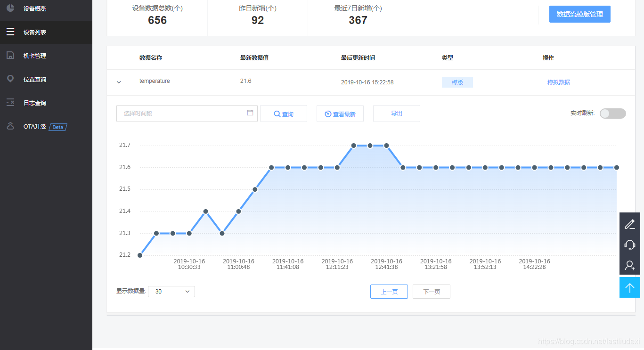Click the 最后更新时间 column header
The image size is (644, 350).
coord(358,58)
